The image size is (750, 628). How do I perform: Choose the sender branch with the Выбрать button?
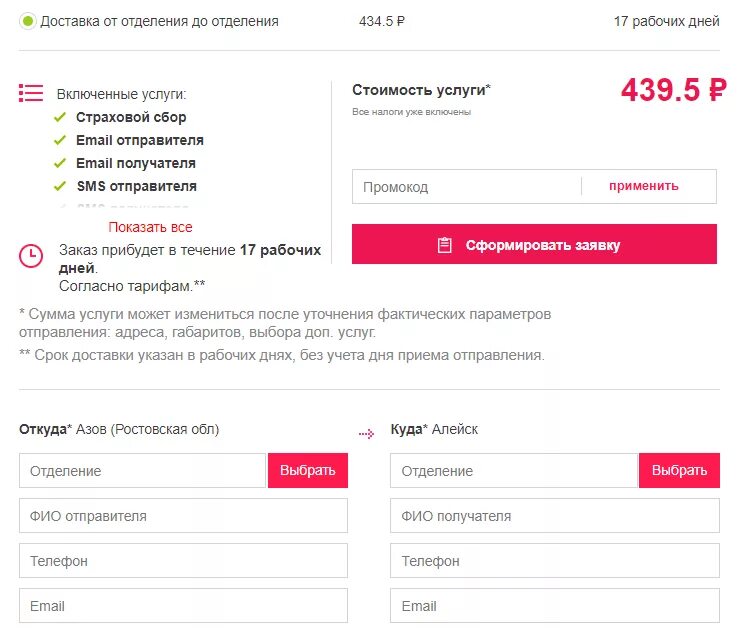coord(308,471)
